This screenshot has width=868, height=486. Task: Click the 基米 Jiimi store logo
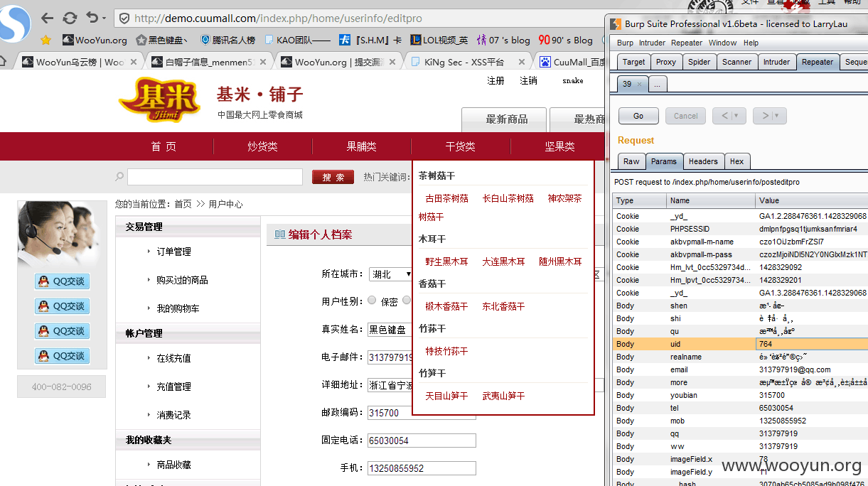tap(160, 102)
